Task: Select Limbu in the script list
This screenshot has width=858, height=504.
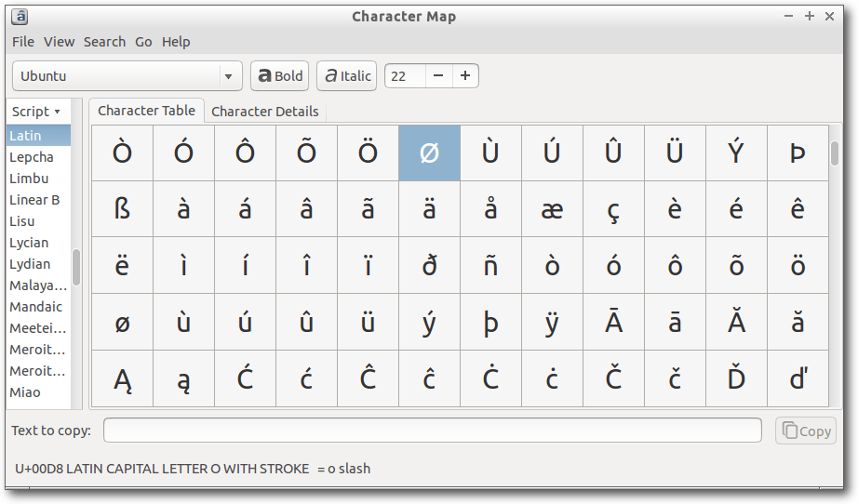Action: 38,179
